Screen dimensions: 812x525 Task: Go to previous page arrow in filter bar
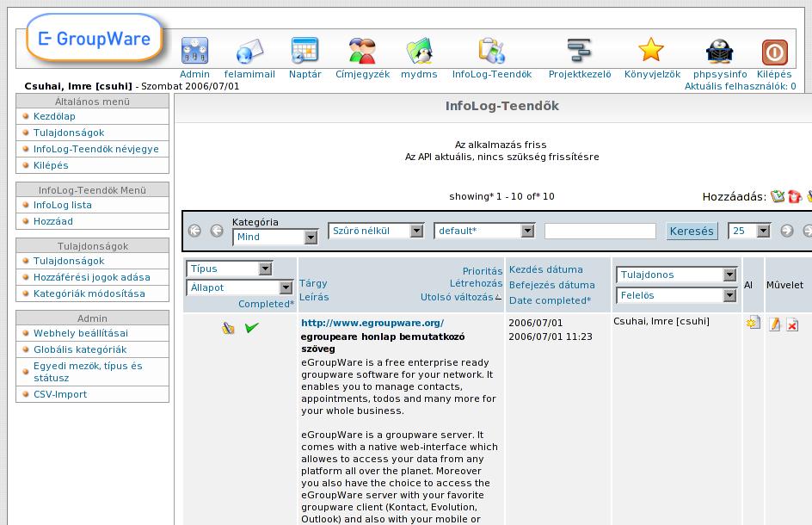217,231
